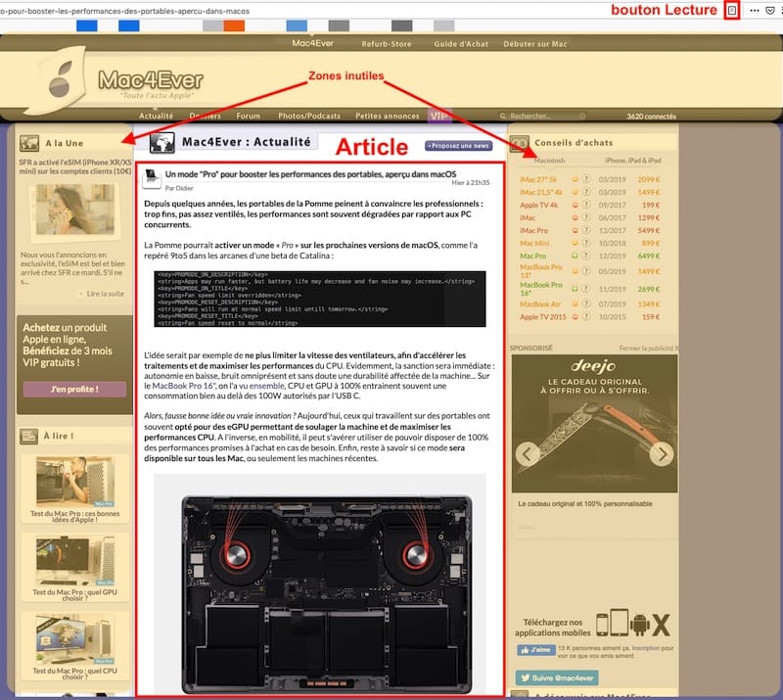Open the MacBook Pro 13" product link
Screen dimensions: 783x700
click(541, 271)
